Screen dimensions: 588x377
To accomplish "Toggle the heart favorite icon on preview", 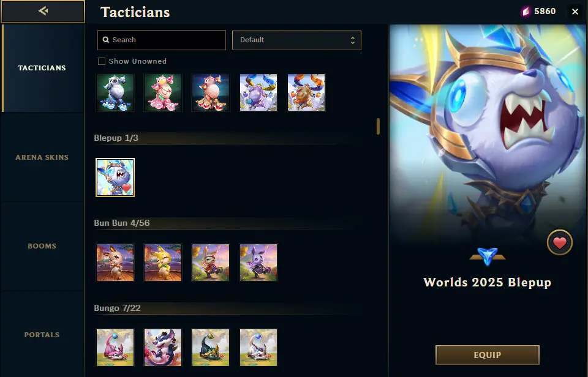I will (x=559, y=242).
